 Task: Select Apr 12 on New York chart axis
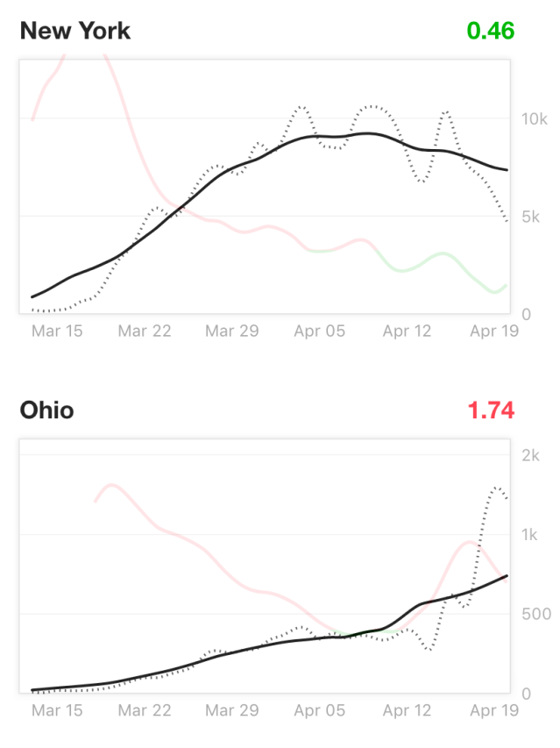click(x=409, y=331)
